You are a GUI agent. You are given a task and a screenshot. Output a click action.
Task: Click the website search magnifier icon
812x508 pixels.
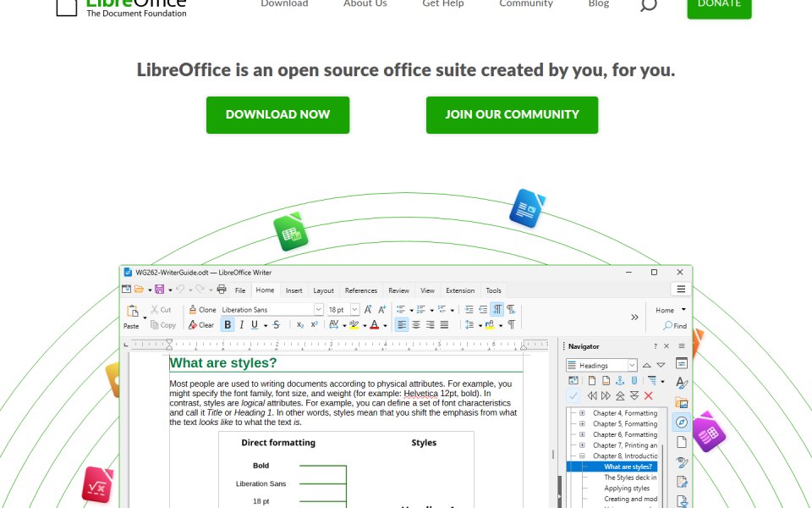[x=649, y=4]
